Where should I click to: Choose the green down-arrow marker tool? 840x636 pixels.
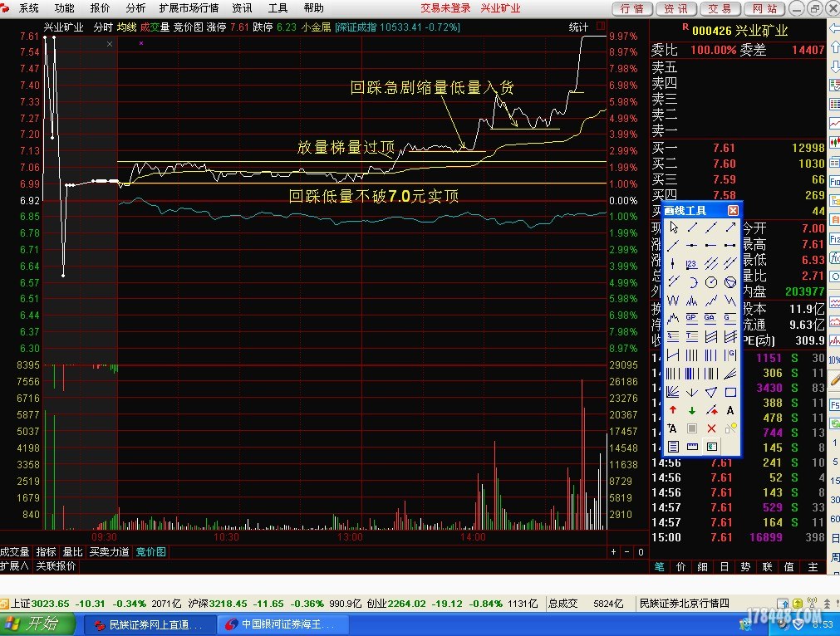tap(692, 410)
